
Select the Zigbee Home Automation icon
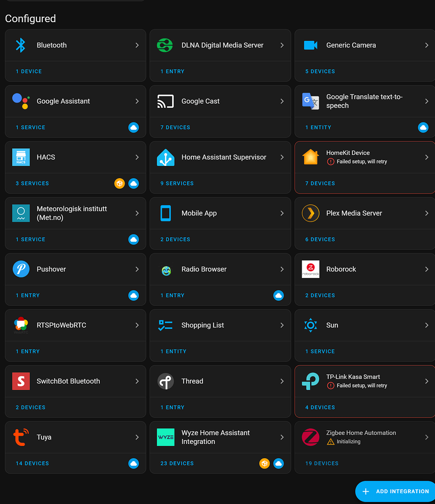[x=310, y=437]
